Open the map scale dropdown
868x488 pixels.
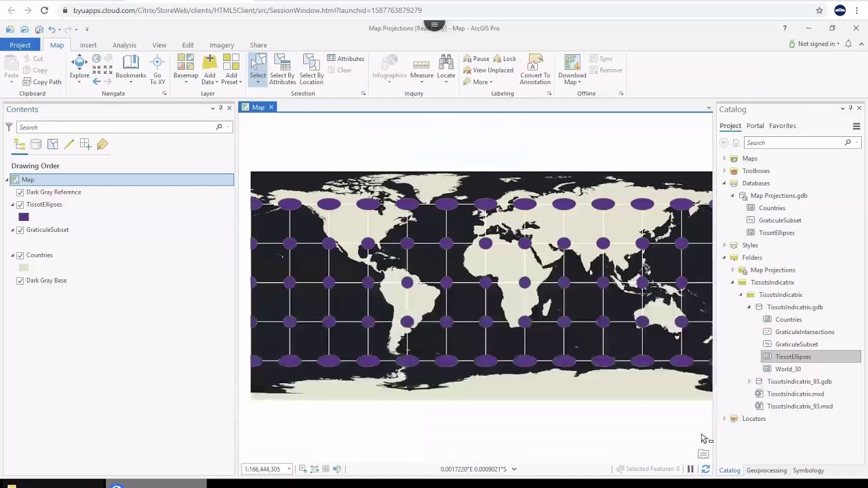[289, 469]
